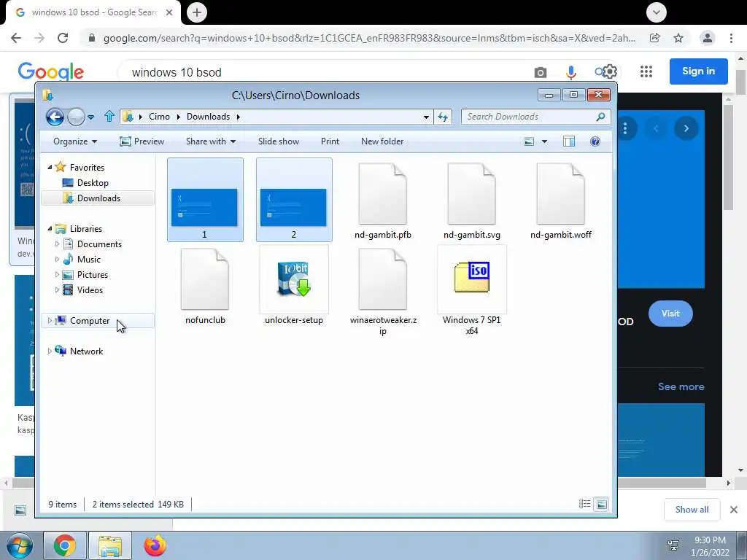The width and height of the screenshot is (747, 560).
Task: Search by image with camera icon
Action: click(541, 72)
